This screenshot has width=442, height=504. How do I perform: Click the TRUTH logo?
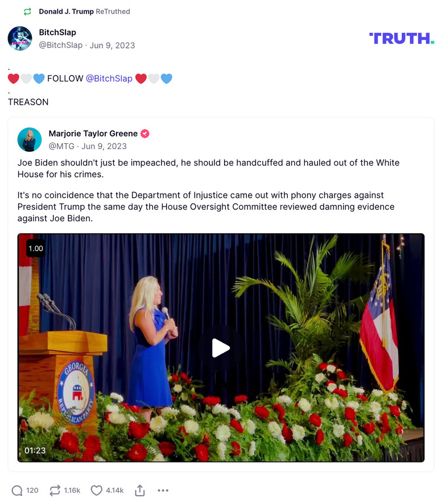402,38
